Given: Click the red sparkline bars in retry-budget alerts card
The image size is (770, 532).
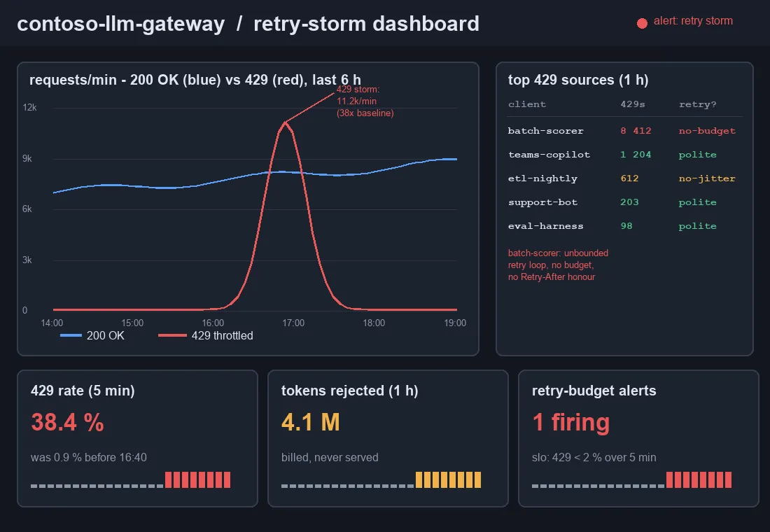Looking at the screenshot, I should [699, 479].
